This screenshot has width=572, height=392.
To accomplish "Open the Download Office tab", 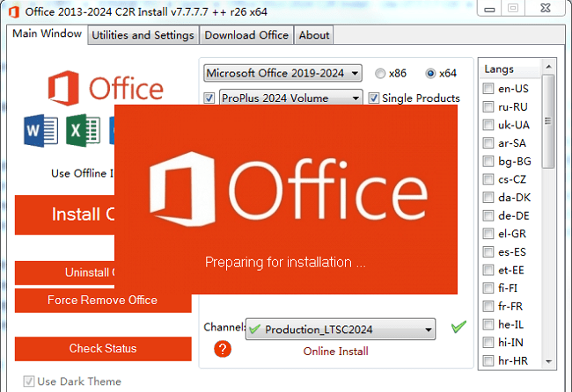I will point(246,35).
